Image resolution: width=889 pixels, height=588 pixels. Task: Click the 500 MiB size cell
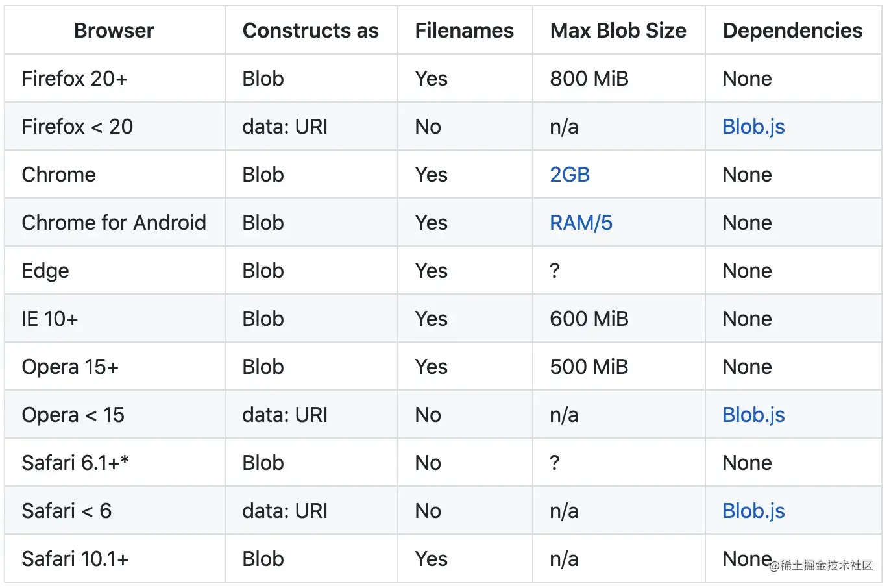(x=589, y=367)
